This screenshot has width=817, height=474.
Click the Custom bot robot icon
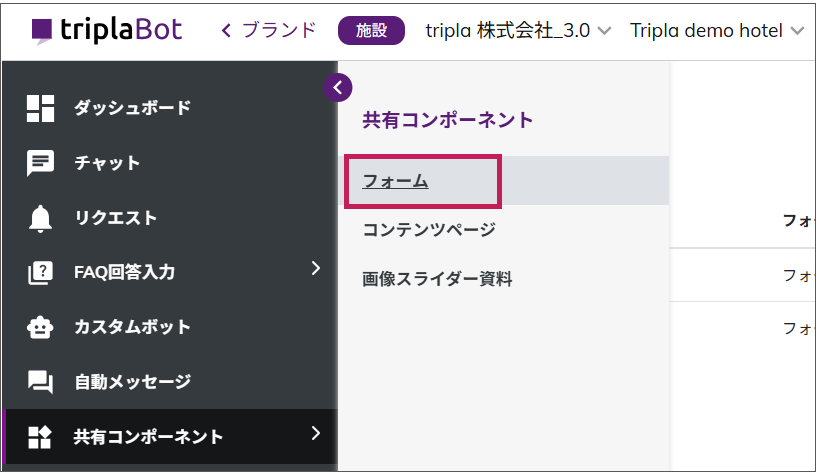click(40, 327)
